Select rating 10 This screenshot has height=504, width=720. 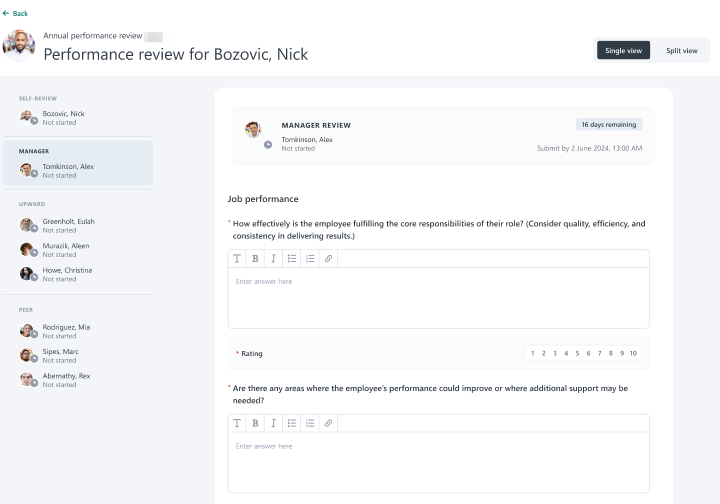[x=633, y=353]
